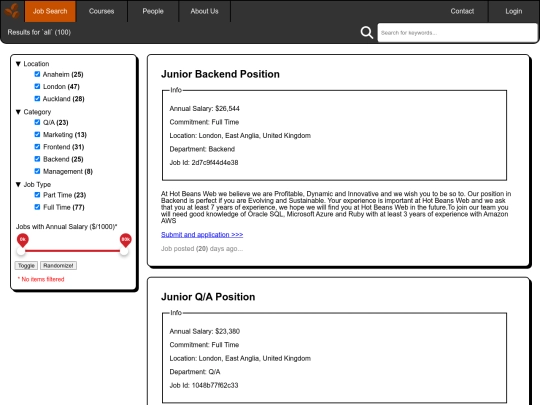Click the red salary range track
540x405 pixels.
[x=72, y=251]
